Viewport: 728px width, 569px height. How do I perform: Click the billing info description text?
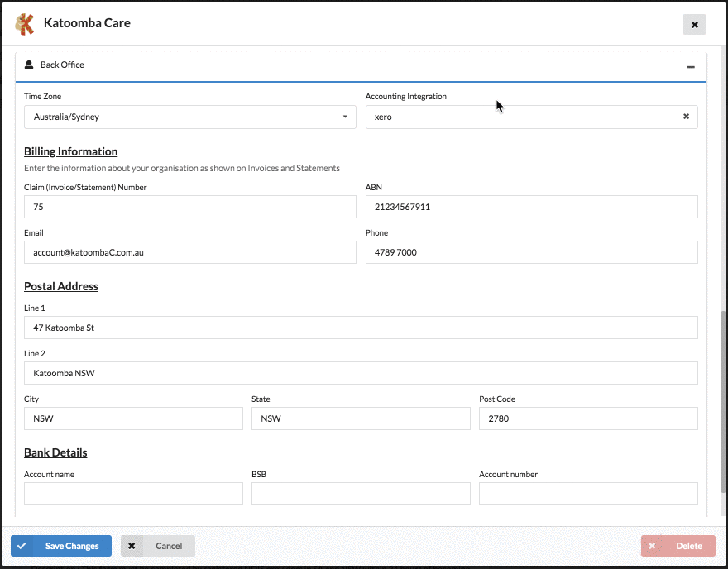tap(181, 168)
